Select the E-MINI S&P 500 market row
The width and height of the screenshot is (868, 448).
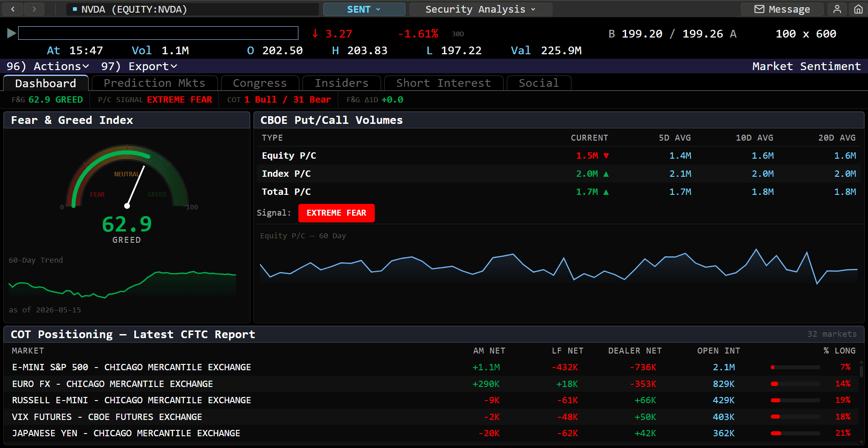pos(432,367)
